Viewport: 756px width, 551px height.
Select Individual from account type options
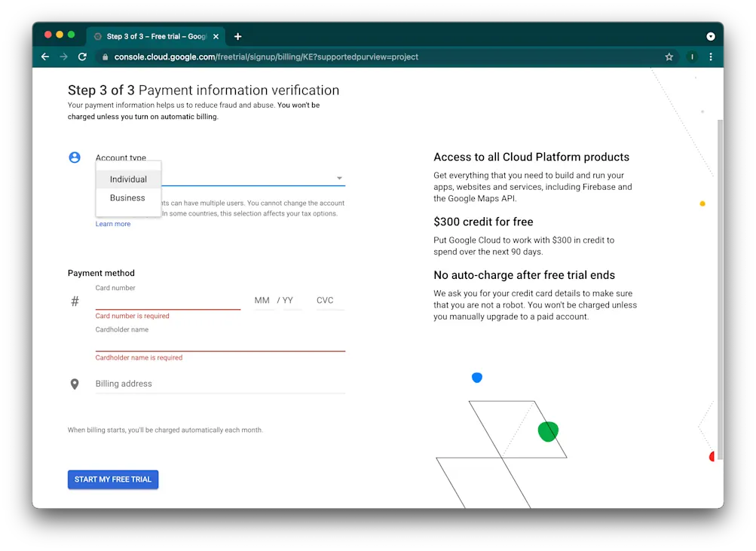point(127,179)
